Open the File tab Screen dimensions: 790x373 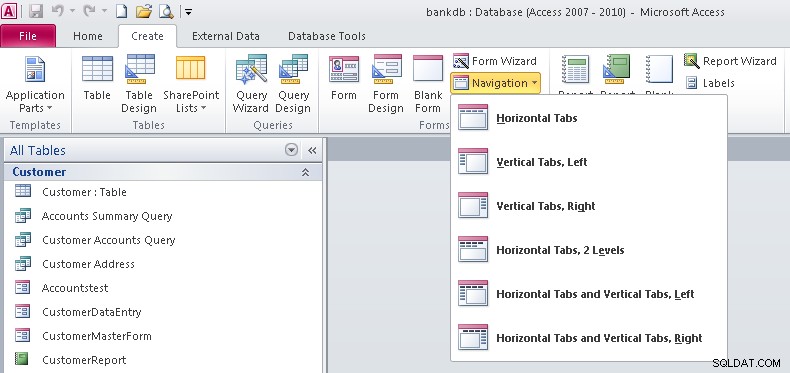28,36
